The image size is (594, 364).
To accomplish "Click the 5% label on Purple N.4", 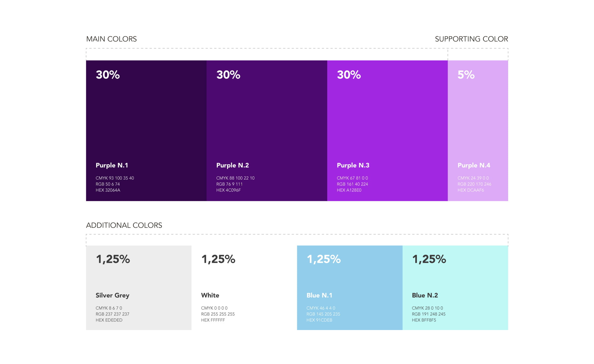I will point(466,75).
